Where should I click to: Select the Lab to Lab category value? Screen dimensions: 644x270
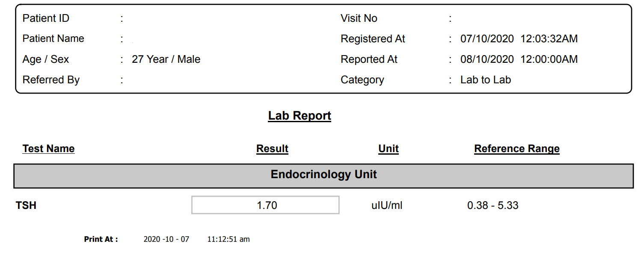tap(485, 80)
